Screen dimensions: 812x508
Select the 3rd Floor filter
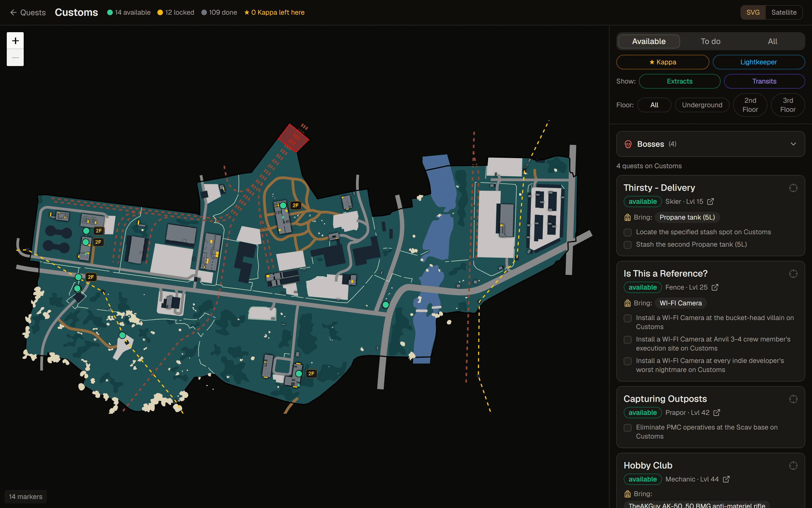pos(787,105)
